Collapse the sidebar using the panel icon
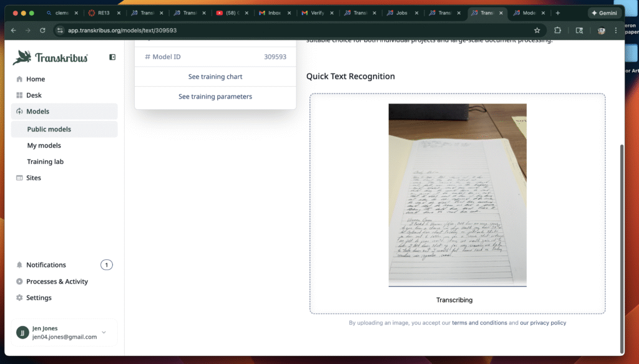The width and height of the screenshot is (639, 364). coord(112,57)
